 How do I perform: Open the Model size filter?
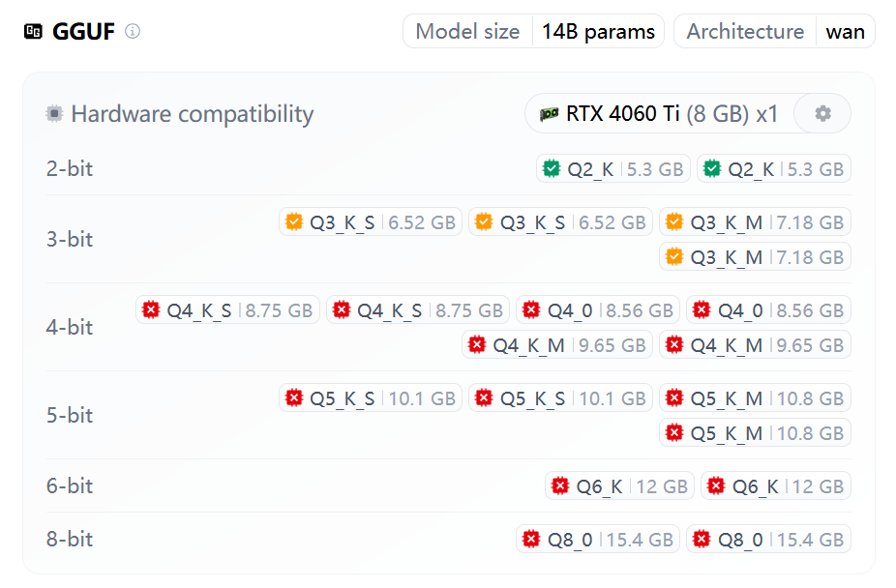click(x=467, y=31)
